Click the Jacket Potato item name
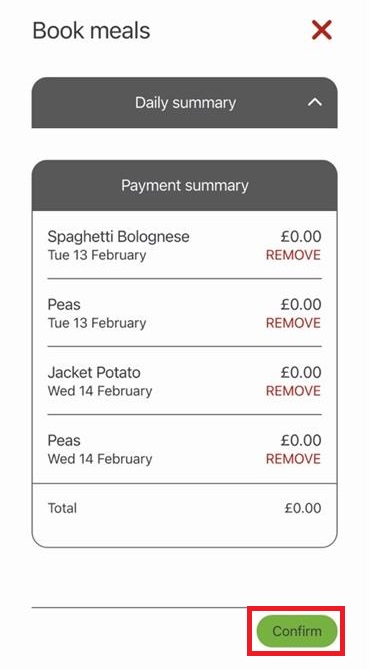The width and height of the screenshot is (369, 669). 94,372
